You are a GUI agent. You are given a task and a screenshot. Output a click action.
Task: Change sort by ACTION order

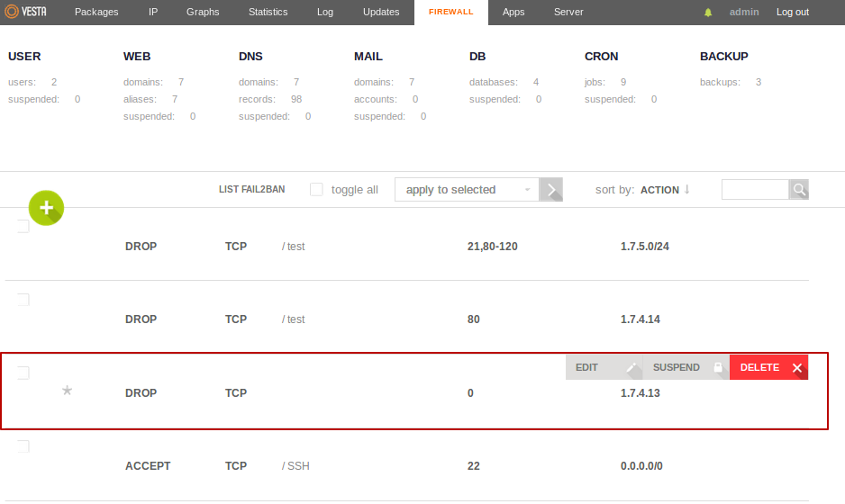(665, 190)
